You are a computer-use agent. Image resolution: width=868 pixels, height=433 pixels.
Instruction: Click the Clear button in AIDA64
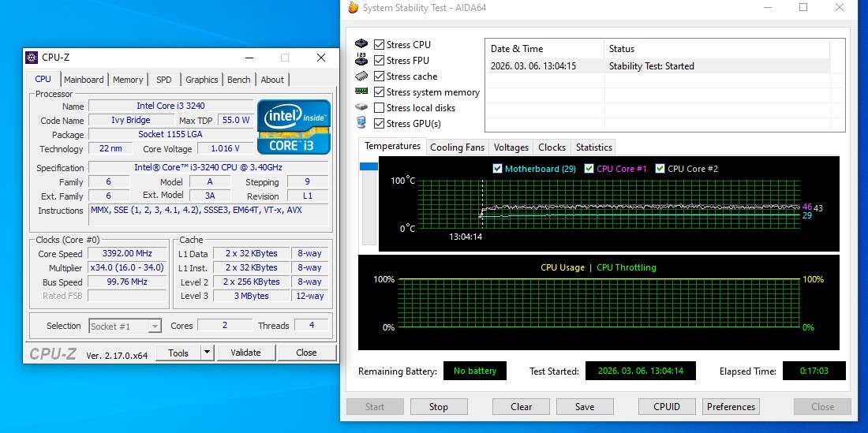tap(521, 406)
